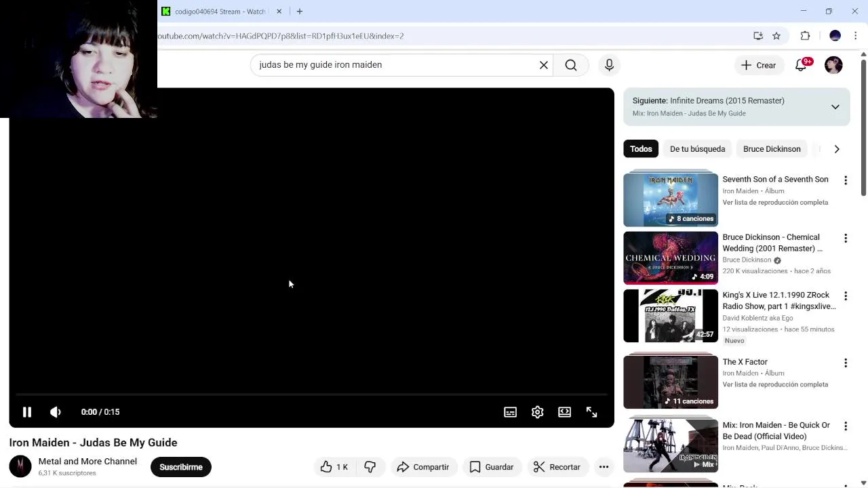Like the video with thumbs up

click(334, 467)
